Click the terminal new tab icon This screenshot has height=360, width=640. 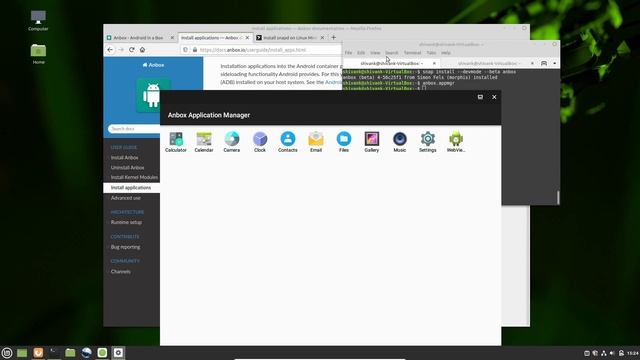[544, 63]
